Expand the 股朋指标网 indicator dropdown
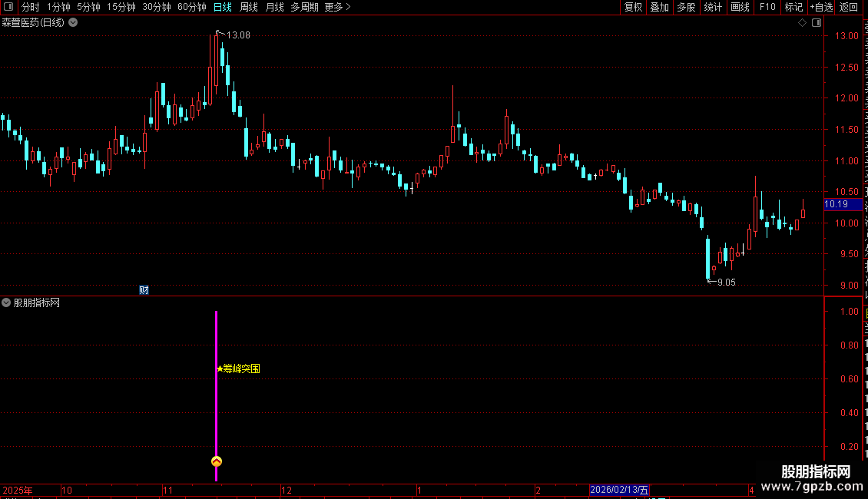Image resolution: width=868 pixels, height=499 pixels. 6,302
